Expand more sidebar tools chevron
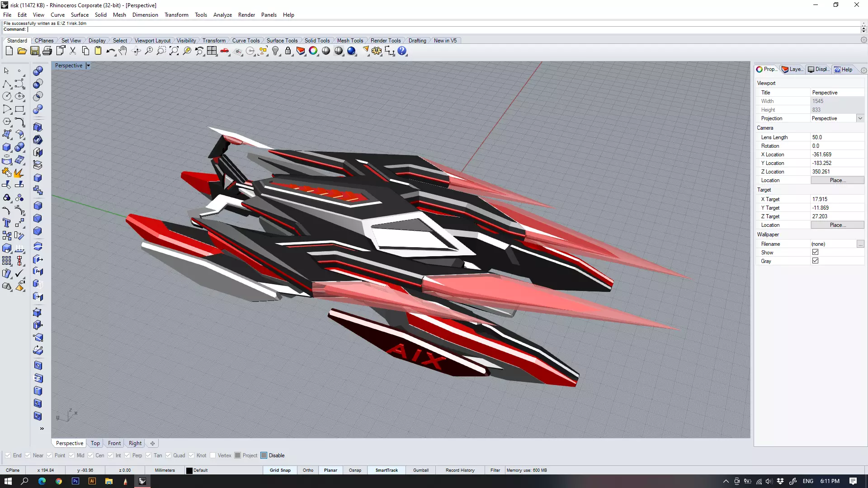Screen dimensions: 868x488 (42, 428)
